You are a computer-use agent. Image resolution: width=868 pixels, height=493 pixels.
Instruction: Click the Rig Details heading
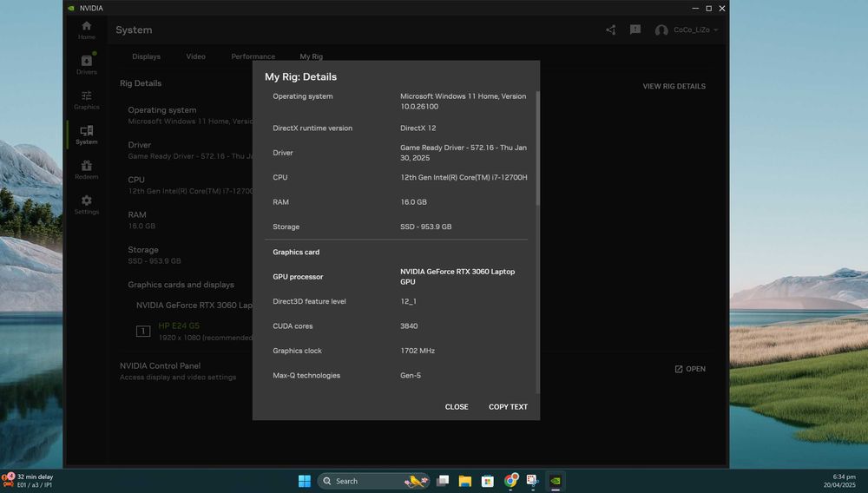(141, 83)
